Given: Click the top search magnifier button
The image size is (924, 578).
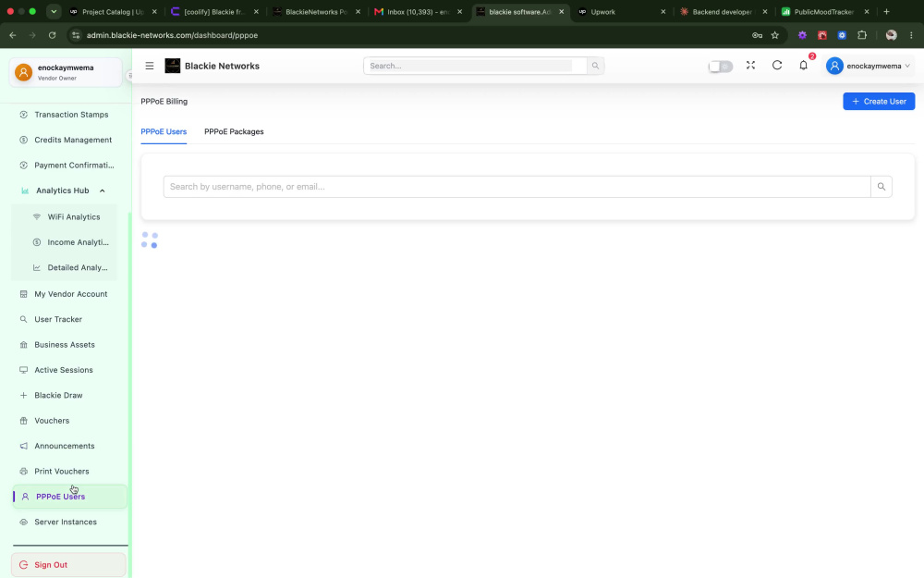Looking at the screenshot, I should (595, 66).
